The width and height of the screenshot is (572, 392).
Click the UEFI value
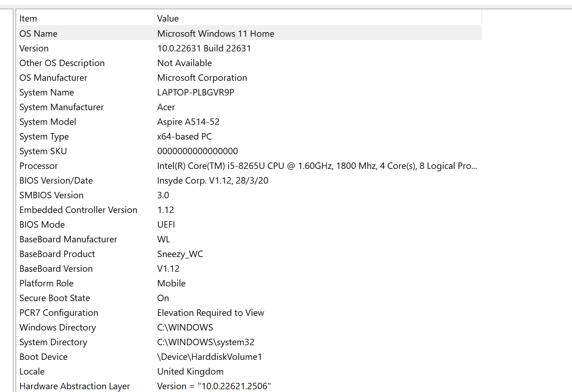[x=166, y=224]
